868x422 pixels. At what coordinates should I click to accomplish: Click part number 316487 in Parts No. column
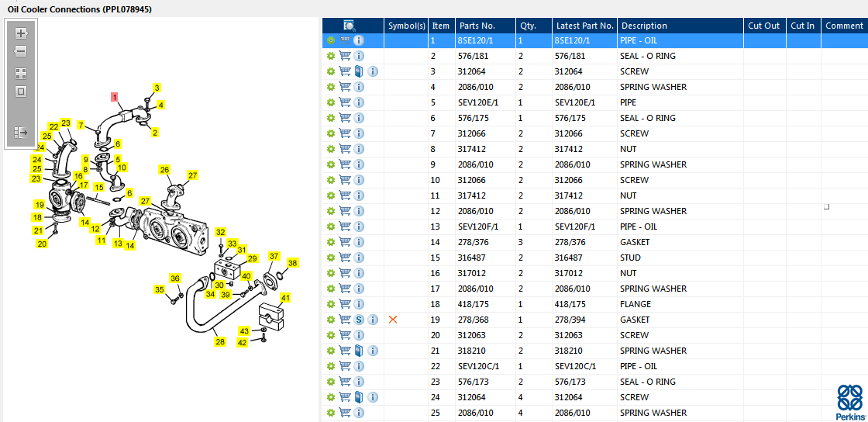coord(470,258)
